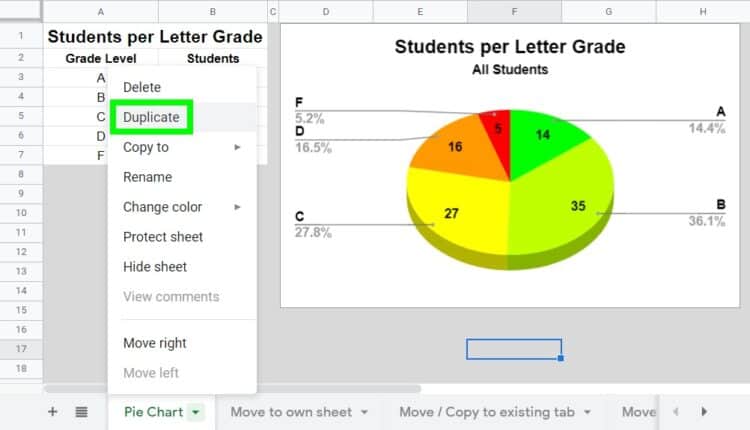Click the All Students chart subtitle

tap(510, 70)
